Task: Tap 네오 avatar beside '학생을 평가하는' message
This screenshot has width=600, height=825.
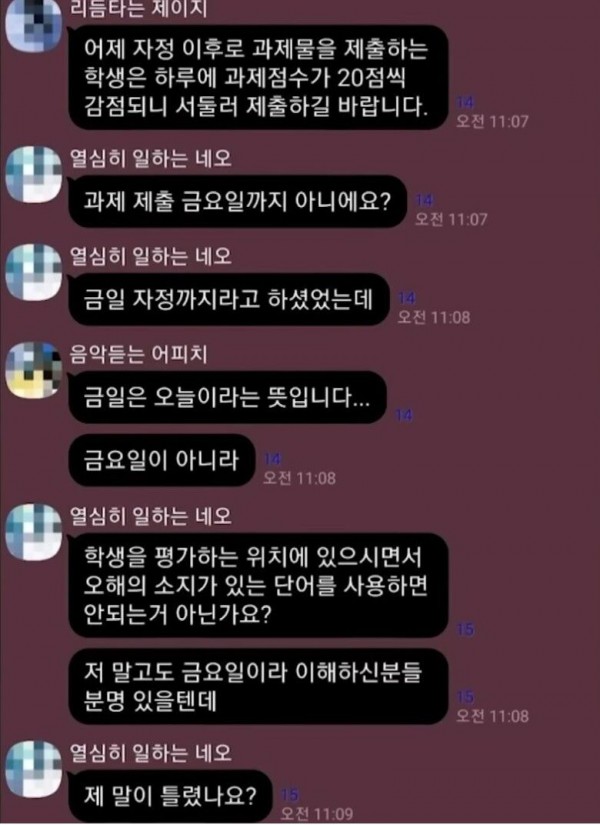Action: 33,532
